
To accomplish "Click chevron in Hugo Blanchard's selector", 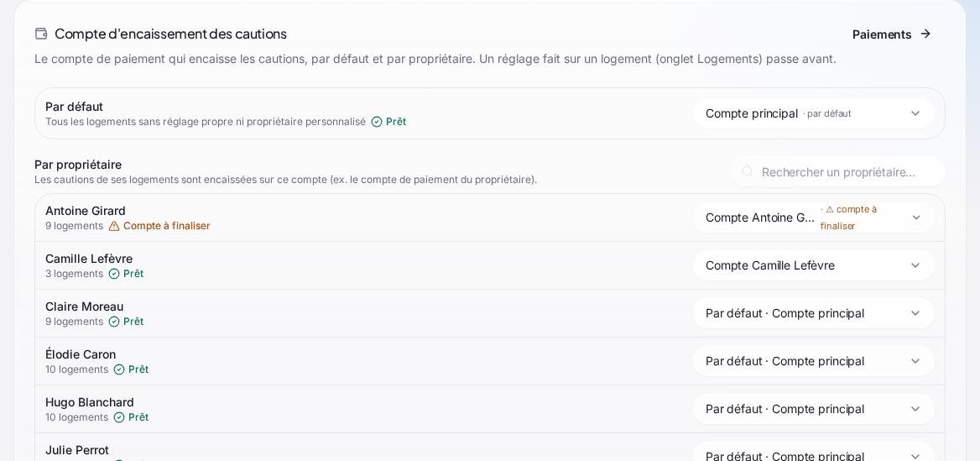I will point(915,409).
